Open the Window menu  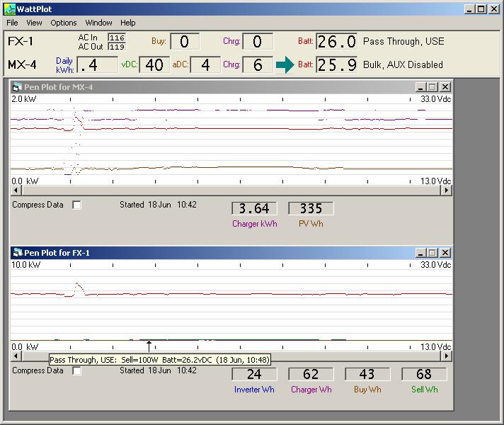tap(98, 23)
